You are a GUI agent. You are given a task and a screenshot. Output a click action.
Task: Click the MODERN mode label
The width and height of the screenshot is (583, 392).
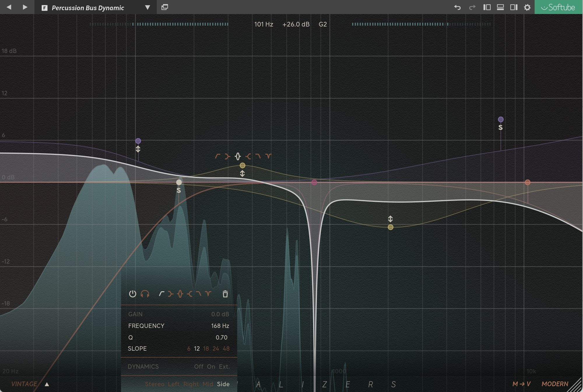point(555,384)
